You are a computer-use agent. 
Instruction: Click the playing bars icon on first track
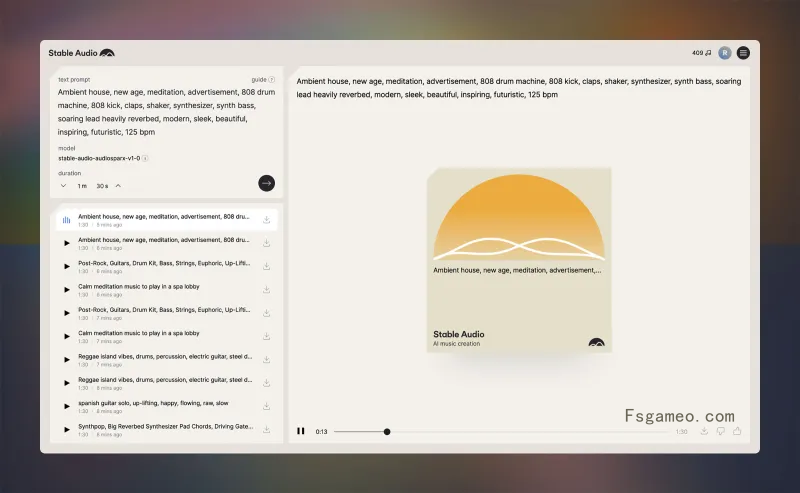66,220
